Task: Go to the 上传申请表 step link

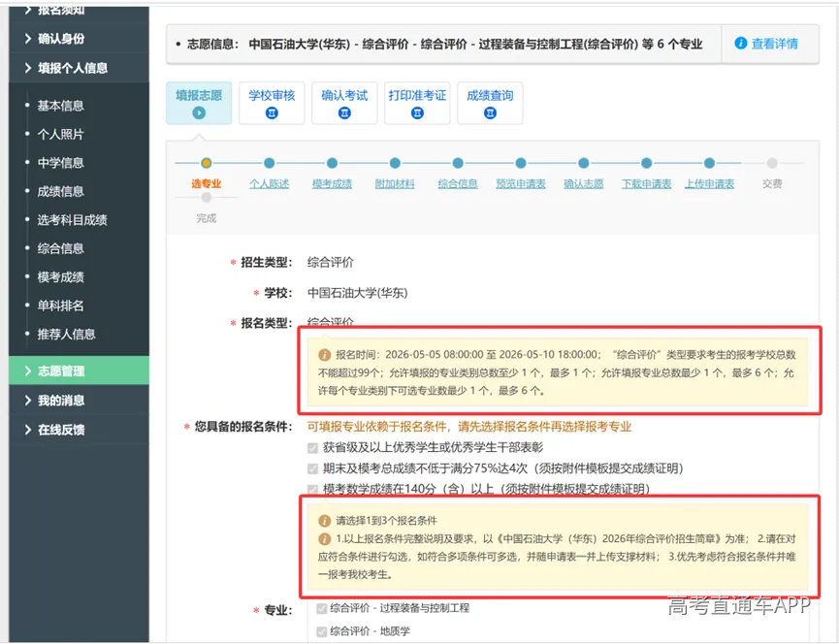Action: point(709,183)
